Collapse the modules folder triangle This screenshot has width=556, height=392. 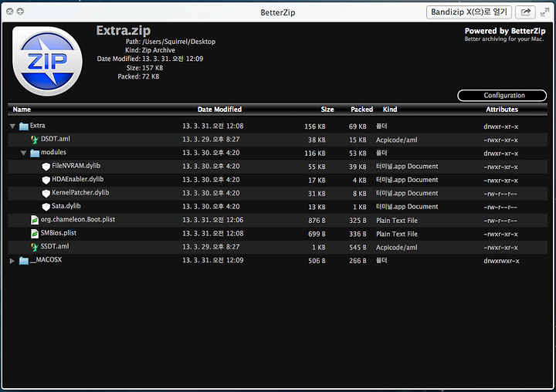pos(24,153)
